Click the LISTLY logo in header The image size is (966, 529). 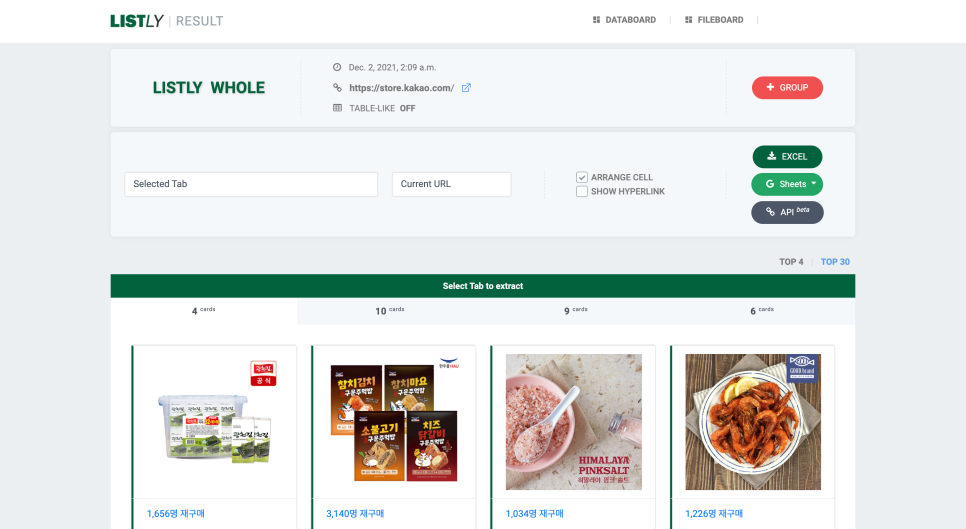(x=137, y=21)
